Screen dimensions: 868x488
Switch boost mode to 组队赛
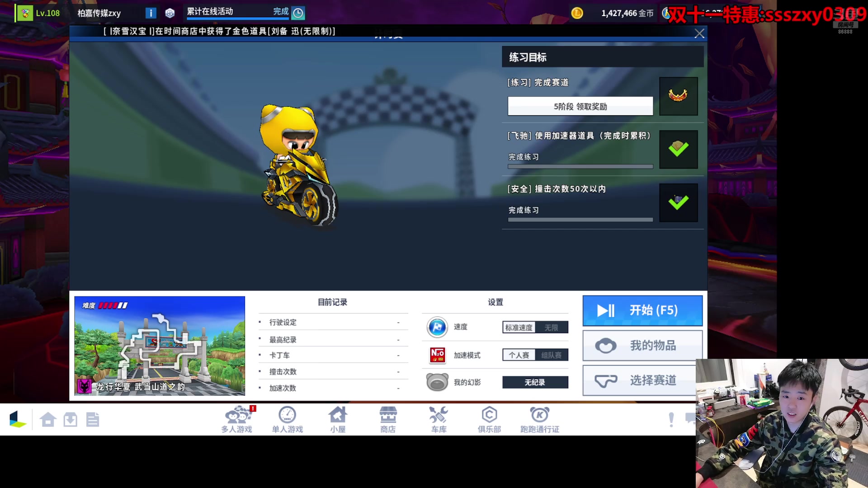coord(552,355)
